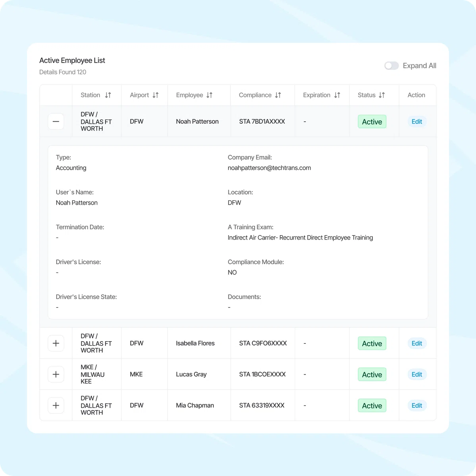Click the Employee column header label
Screen dimensions: 476x476
[x=190, y=95]
